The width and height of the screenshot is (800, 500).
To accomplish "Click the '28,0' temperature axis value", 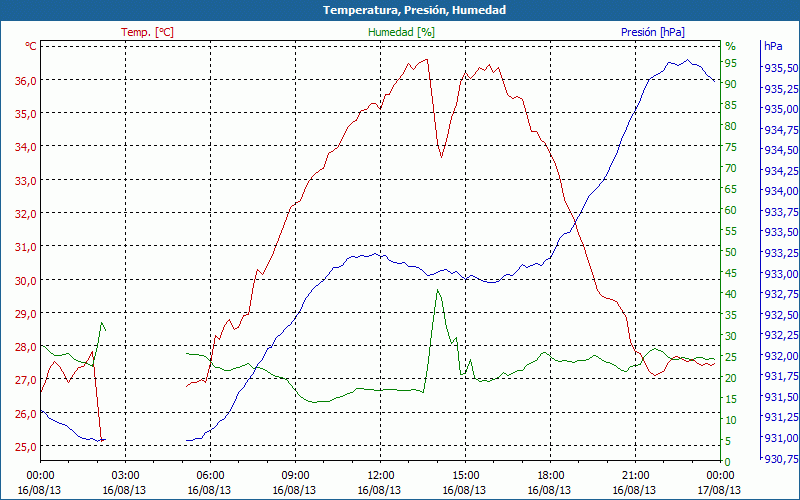I will pyautogui.click(x=27, y=347).
